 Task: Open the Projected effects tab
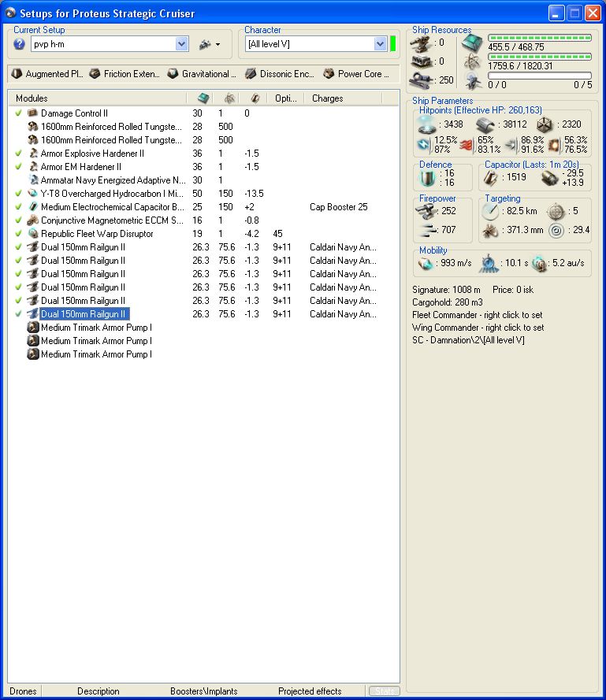pos(310,691)
